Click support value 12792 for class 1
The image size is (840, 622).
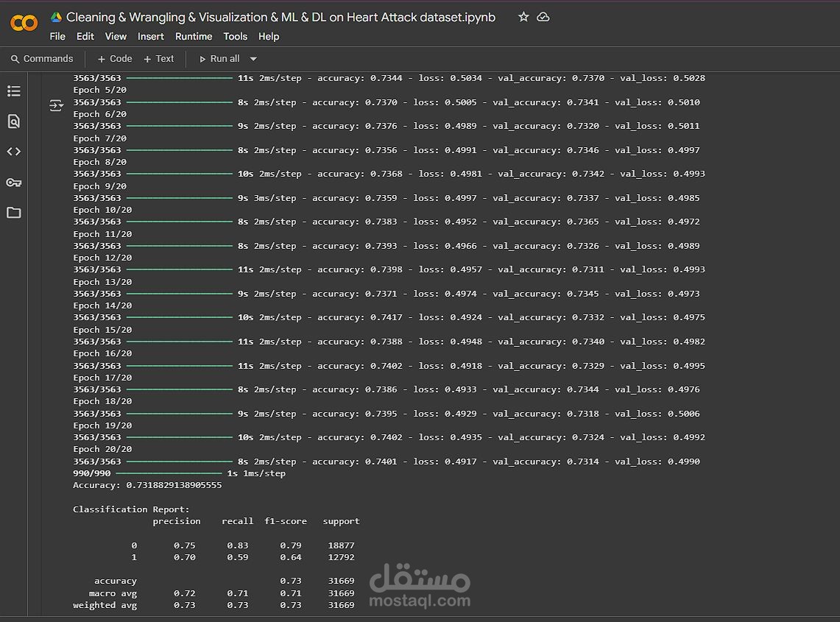[342, 557]
